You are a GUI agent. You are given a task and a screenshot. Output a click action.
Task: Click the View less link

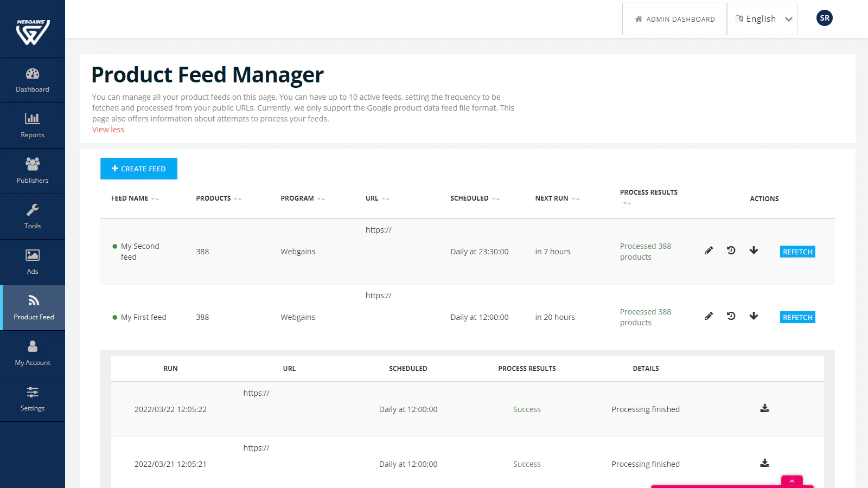point(108,130)
